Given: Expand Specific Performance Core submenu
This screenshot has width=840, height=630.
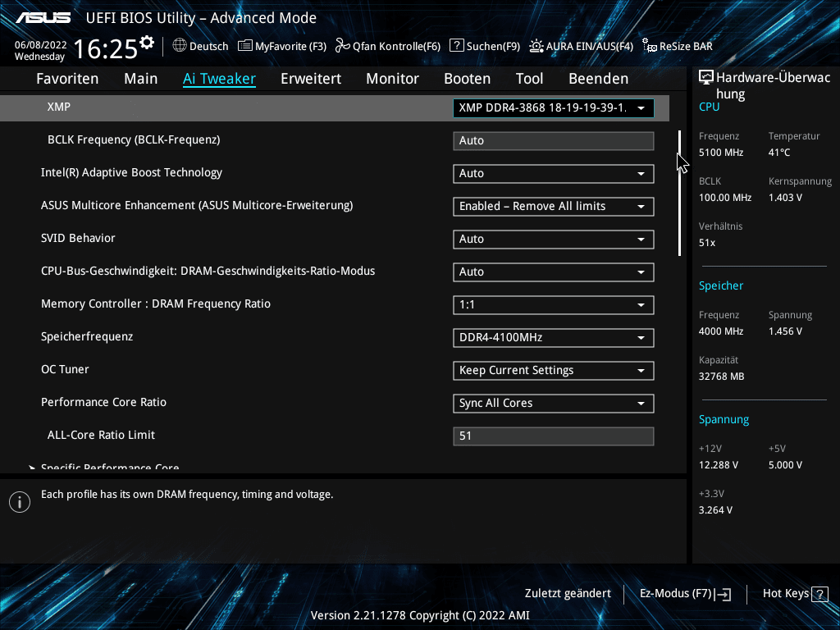Looking at the screenshot, I should 110,467.
